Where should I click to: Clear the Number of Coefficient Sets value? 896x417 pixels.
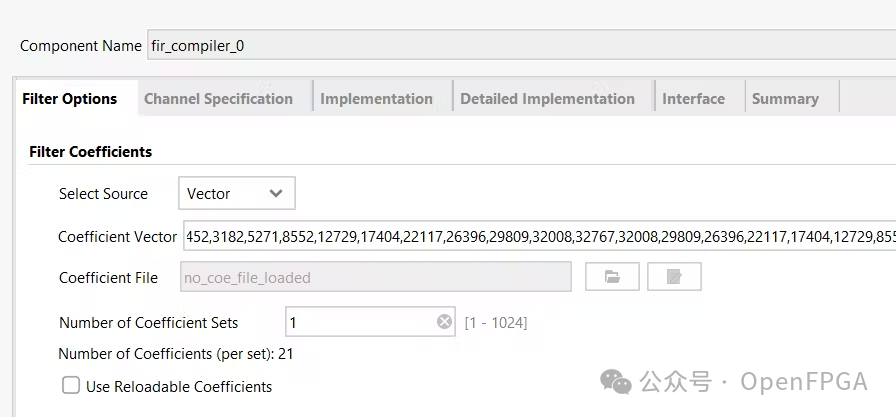pos(444,322)
